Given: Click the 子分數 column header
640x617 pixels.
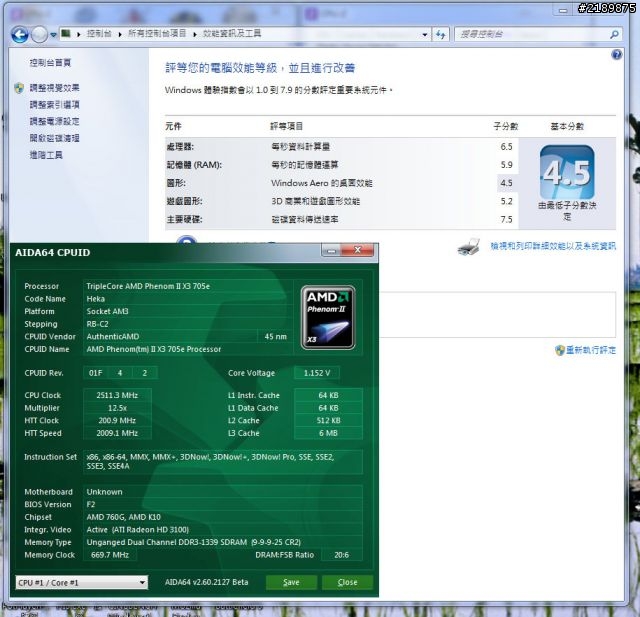Looking at the screenshot, I should [x=506, y=127].
